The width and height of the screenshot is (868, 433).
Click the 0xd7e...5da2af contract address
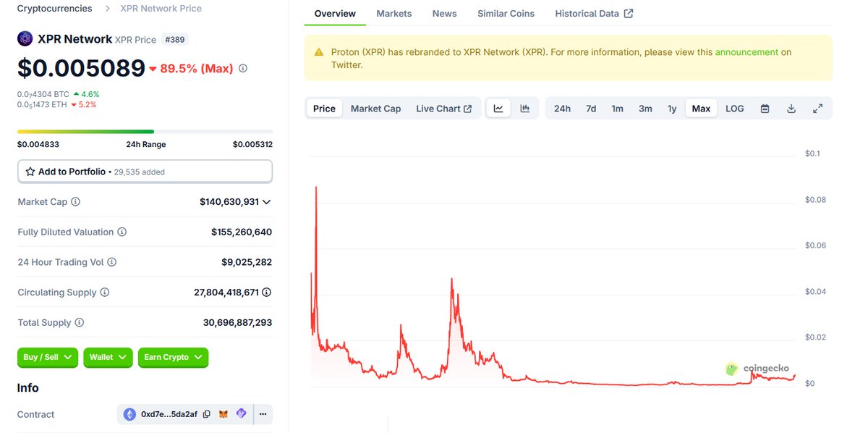[x=169, y=414]
